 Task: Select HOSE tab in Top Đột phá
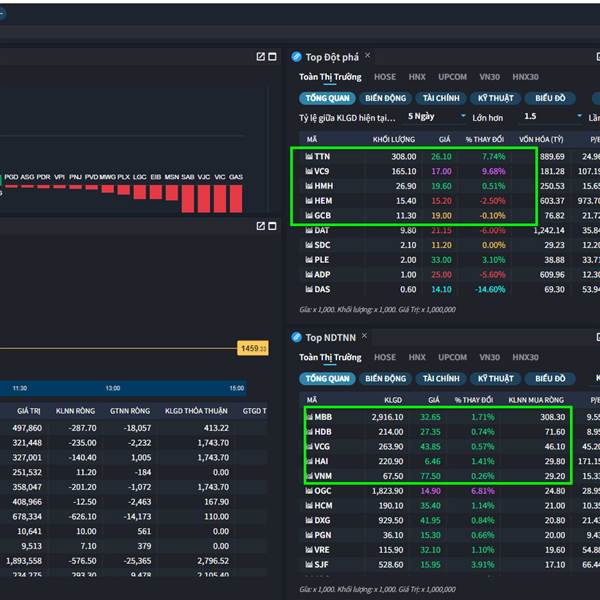[385, 77]
